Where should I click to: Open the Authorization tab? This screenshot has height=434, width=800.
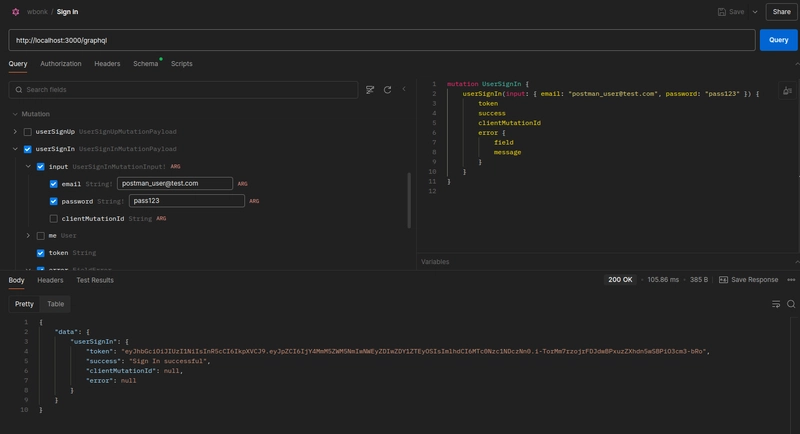pos(61,64)
